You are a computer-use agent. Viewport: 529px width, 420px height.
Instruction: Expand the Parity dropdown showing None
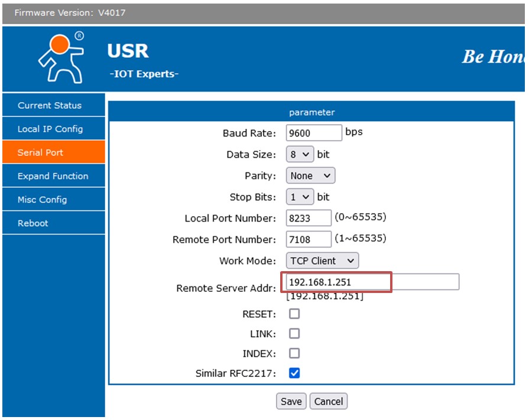[310, 175]
